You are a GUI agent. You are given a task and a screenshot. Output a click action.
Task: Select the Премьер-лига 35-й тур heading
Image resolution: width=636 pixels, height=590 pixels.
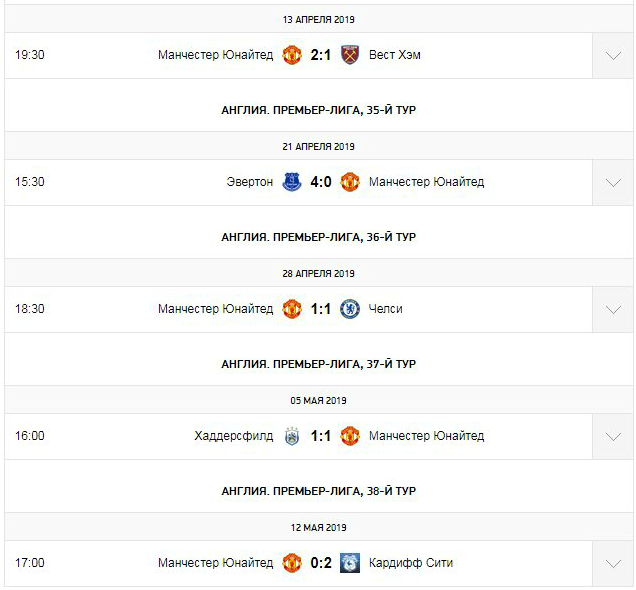coord(318,110)
